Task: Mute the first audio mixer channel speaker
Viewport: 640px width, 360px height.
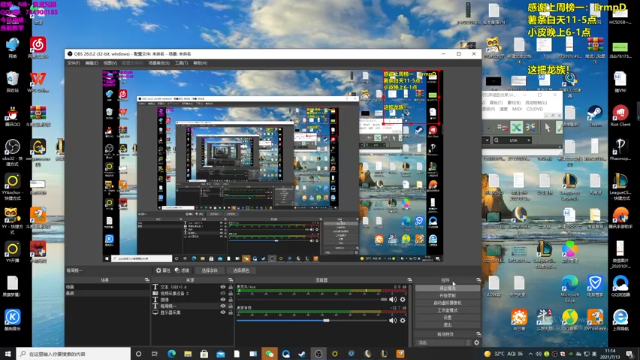Action: click(x=393, y=300)
